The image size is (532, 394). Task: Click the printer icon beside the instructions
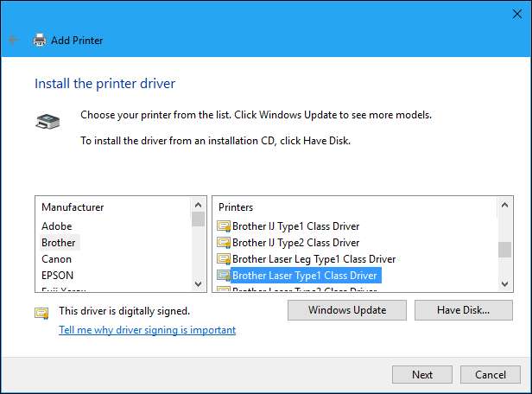coord(47,122)
